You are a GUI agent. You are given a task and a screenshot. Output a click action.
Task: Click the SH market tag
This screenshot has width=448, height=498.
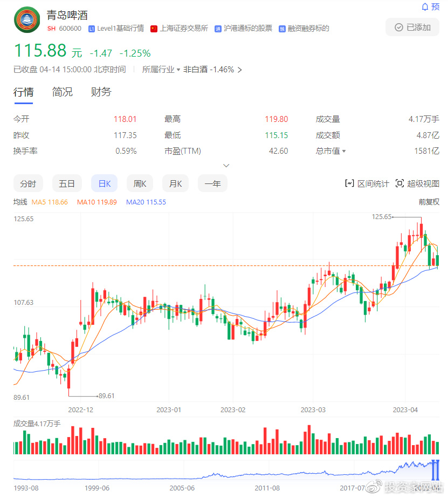tap(51, 29)
